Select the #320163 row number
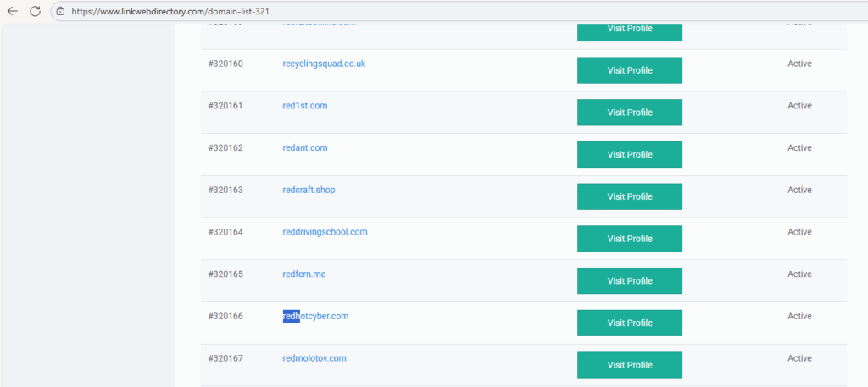Screen dimensions: 868x387 (225, 190)
